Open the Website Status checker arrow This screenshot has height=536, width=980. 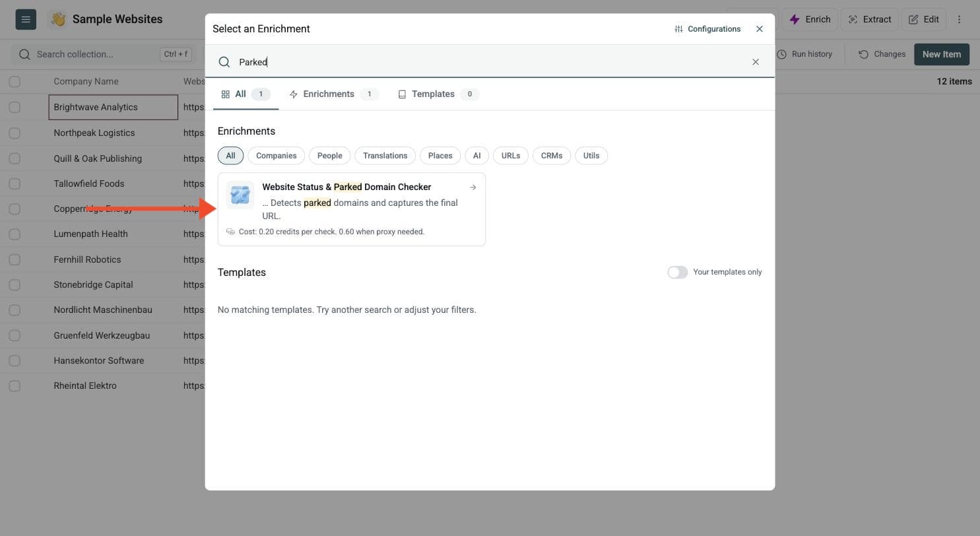[x=473, y=187]
